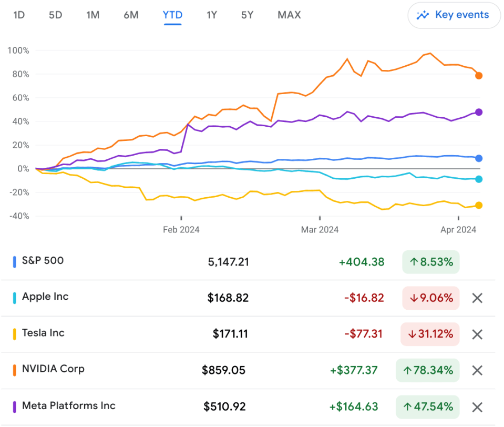Open Apple Inc stock details
This screenshot has width=504, height=427.
(45, 297)
